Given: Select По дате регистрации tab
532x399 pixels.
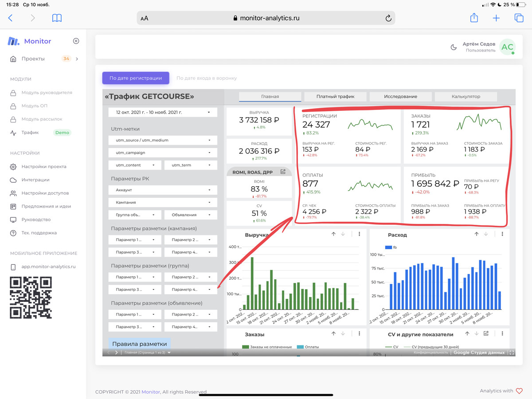Looking at the screenshot, I should (x=136, y=78).
